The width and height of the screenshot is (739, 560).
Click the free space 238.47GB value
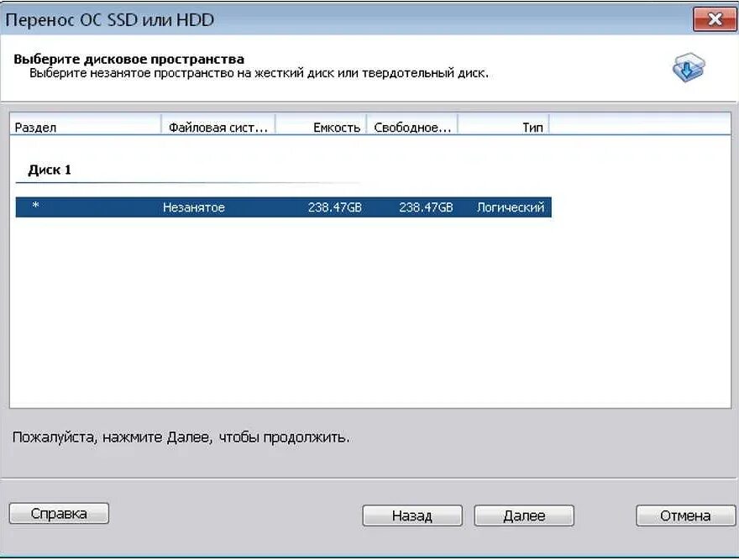426,207
